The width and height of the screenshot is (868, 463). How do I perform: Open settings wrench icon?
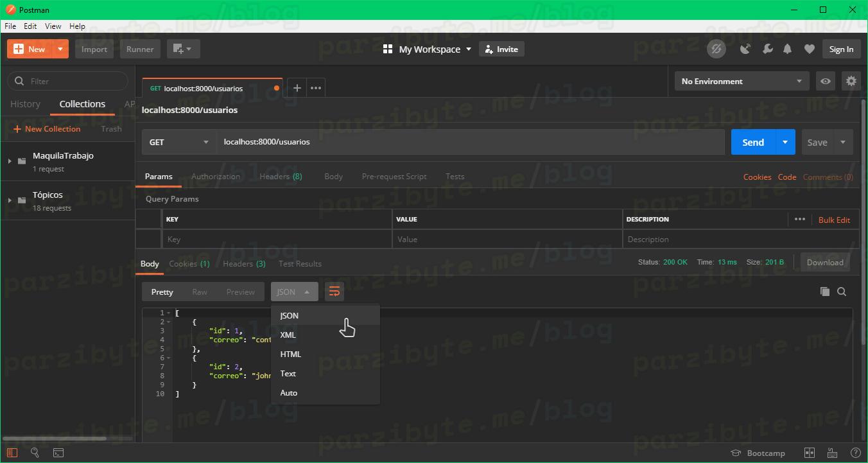click(767, 49)
